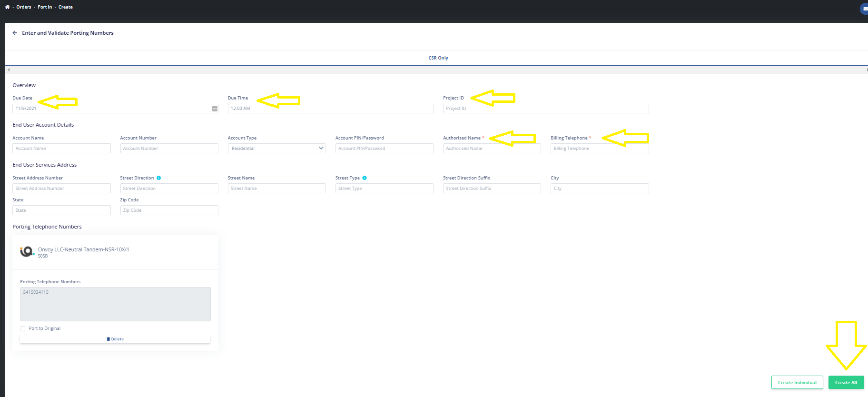The image size is (868, 408).
Task: Click the Street Type info icon
Action: 365,178
